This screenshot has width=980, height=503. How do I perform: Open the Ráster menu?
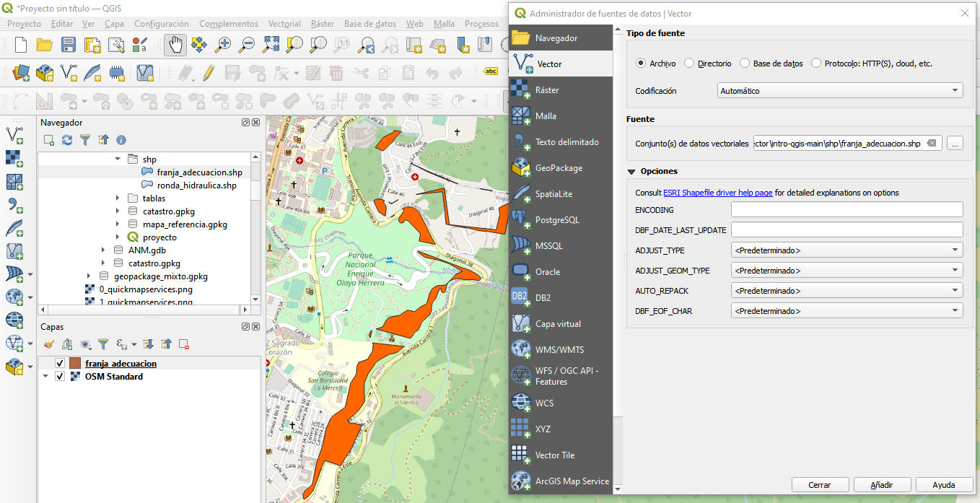(323, 24)
